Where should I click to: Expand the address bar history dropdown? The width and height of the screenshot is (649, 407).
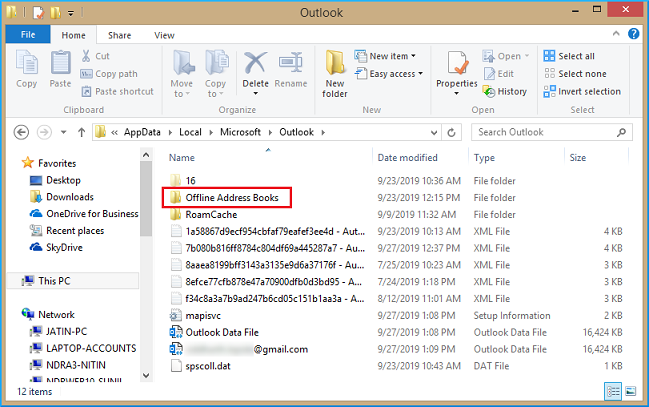[x=434, y=132]
